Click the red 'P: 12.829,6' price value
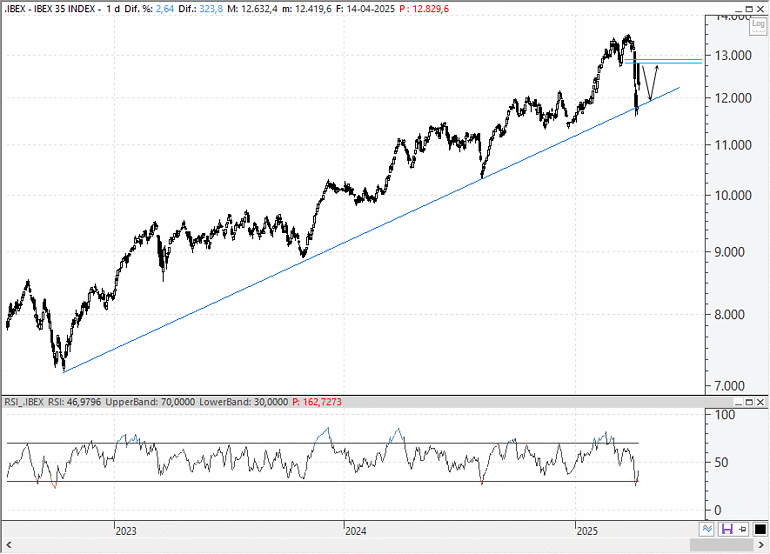770x554 pixels. [423, 9]
